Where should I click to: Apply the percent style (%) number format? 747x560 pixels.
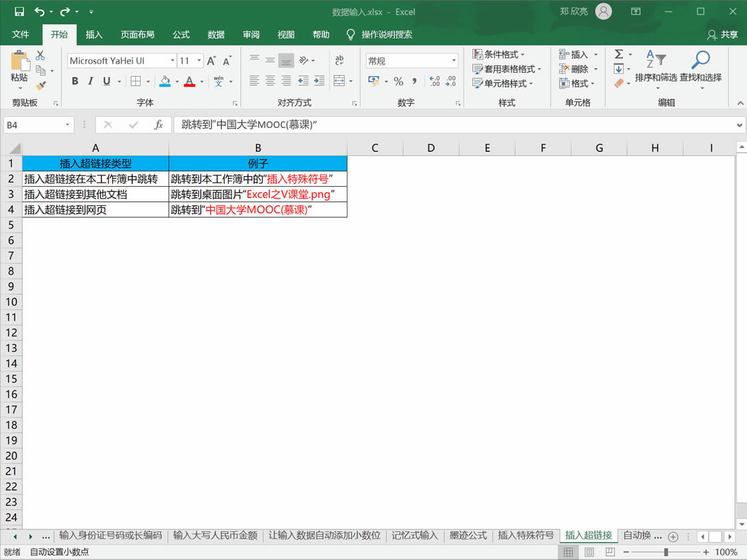pos(398,81)
